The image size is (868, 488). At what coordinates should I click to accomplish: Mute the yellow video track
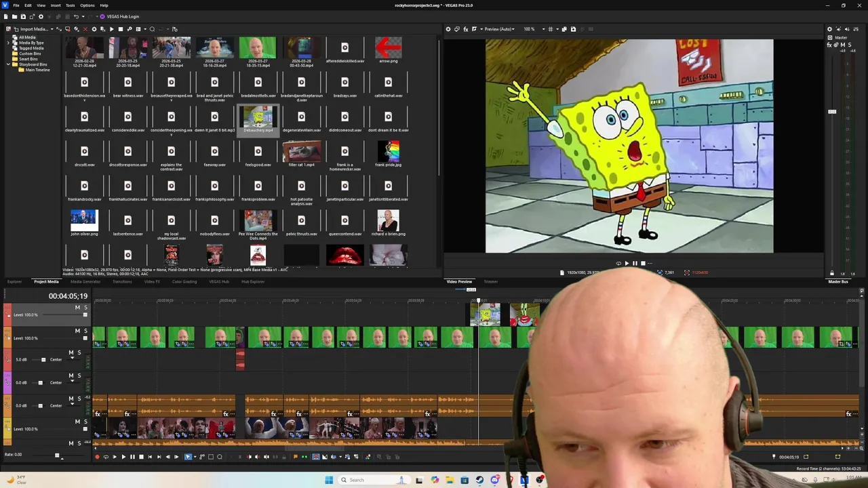click(x=77, y=422)
